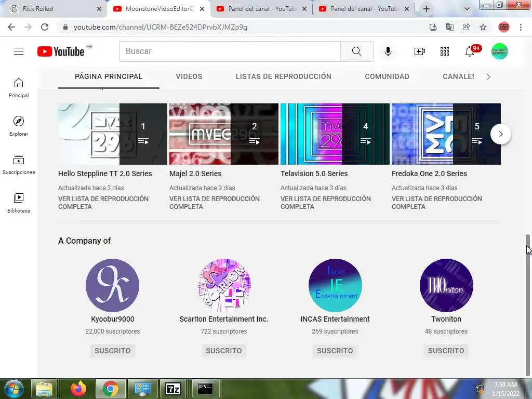
Task: Open the account avatar menu
Action: [500, 51]
